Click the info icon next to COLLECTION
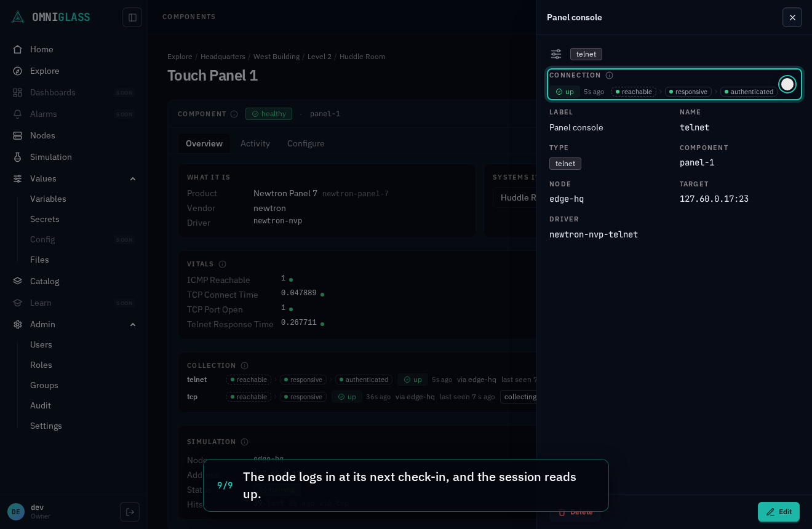Viewport: 812px width, 529px height. [x=244, y=366]
